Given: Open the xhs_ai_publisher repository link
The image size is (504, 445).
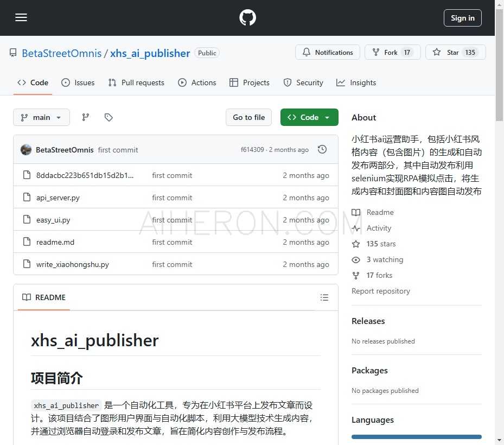Looking at the screenshot, I should click(x=150, y=53).
